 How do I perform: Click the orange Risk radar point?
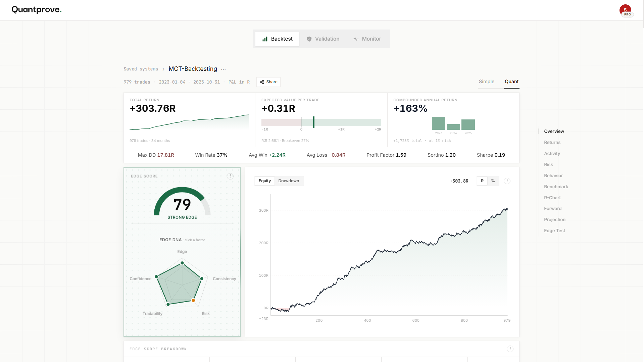[193, 300]
